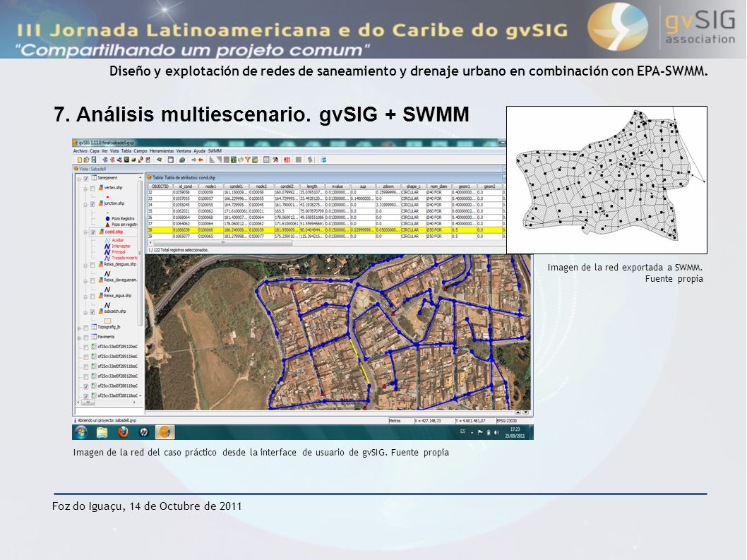Click the red triangle Pozo sin registro symbol
Viewport: 747px width, 560px height.
click(107, 225)
